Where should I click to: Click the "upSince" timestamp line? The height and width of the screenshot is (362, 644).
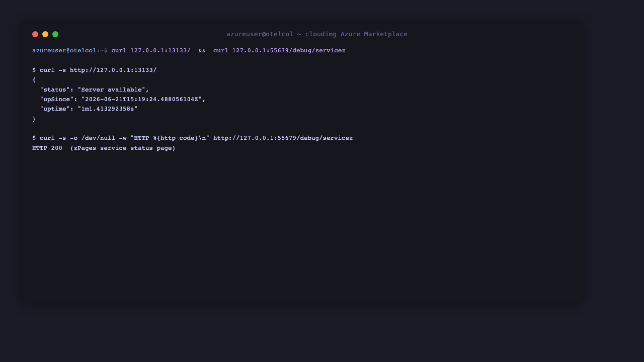click(x=123, y=100)
